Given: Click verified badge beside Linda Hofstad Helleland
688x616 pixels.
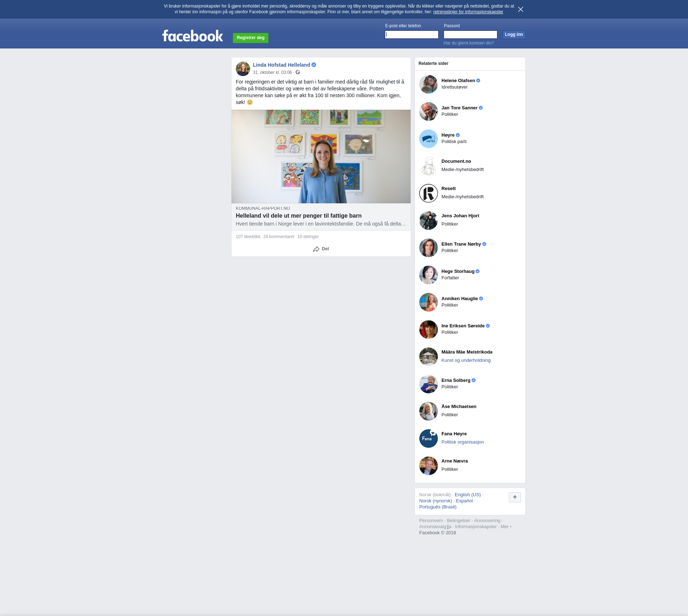Looking at the screenshot, I should click(x=314, y=65).
